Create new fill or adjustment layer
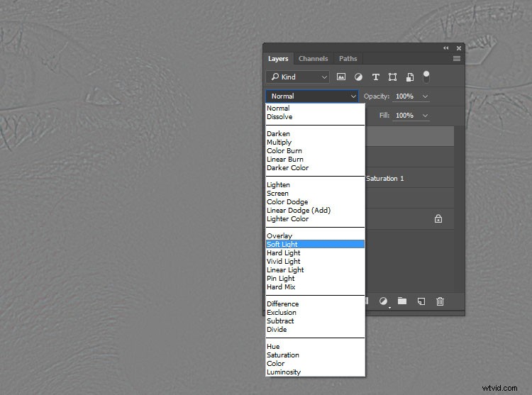532x395 pixels. click(383, 301)
